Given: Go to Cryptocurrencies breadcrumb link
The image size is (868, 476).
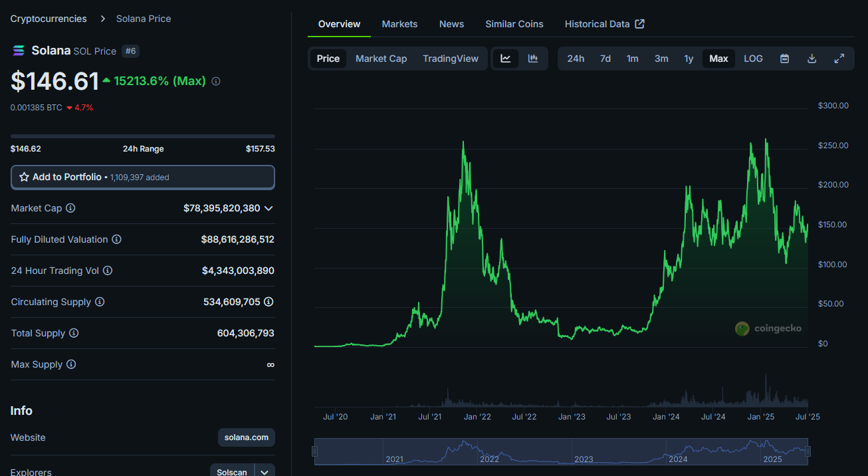Looking at the screenshot, I should coord(49,19).
